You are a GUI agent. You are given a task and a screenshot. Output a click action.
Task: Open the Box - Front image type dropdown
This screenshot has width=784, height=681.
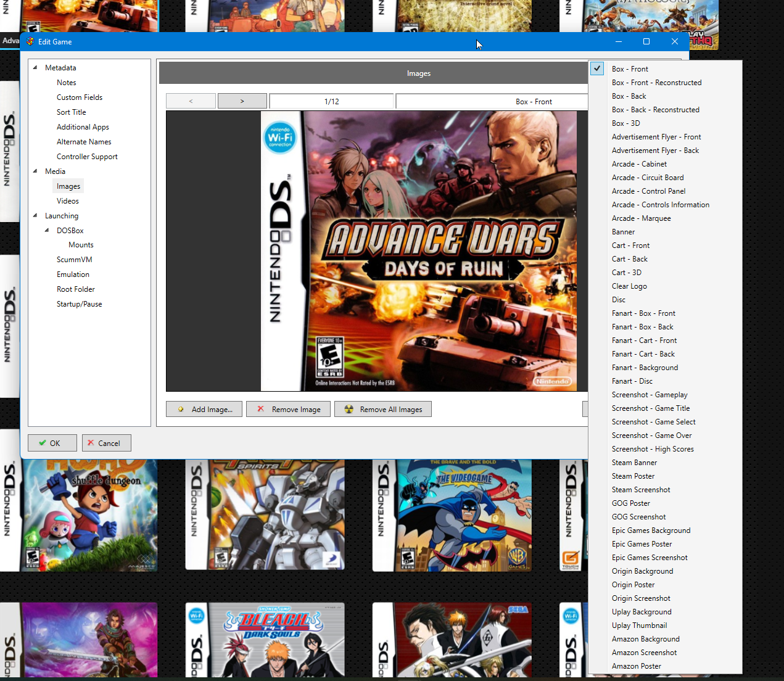(492, 101)
